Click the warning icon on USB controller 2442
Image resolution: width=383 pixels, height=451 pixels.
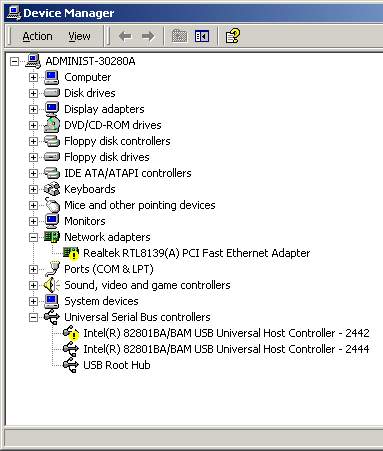(x=71, y=333)
